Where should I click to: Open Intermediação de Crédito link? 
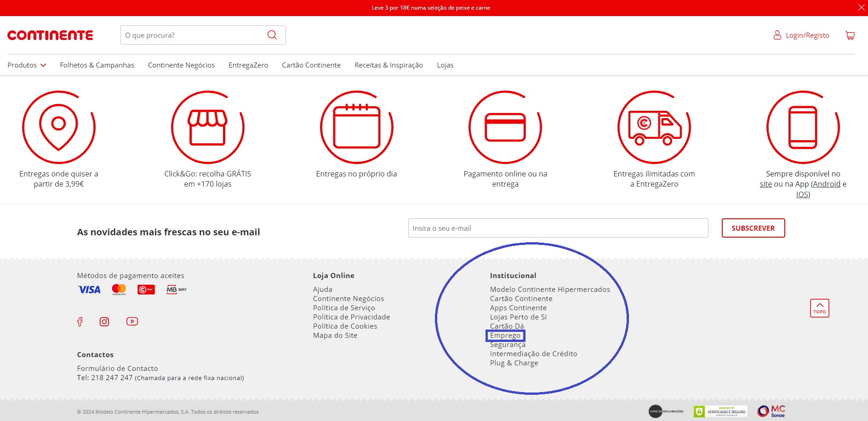(533, 354)
